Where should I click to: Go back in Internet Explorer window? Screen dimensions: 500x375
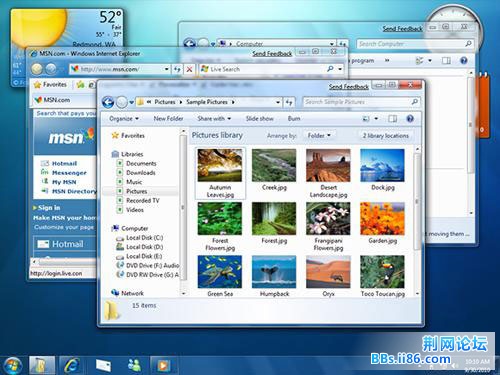37,69
